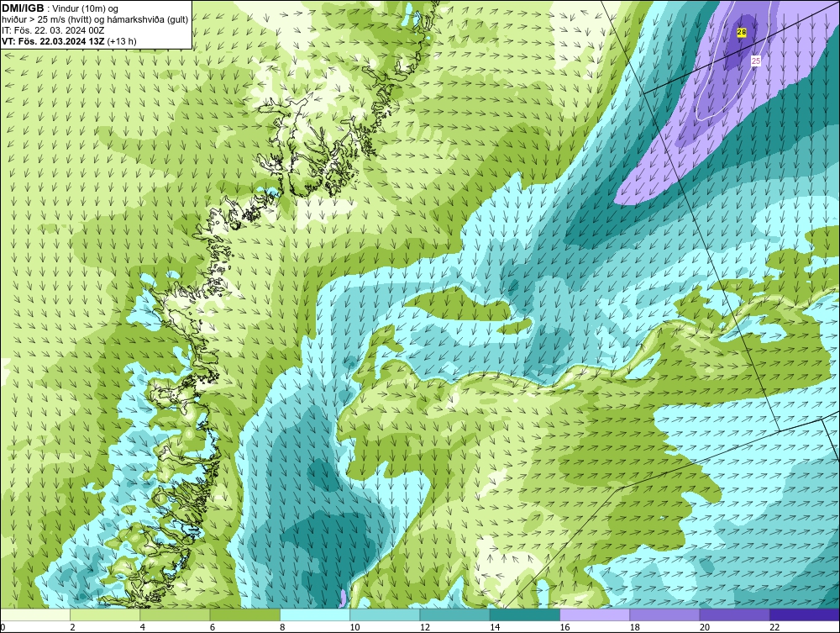Click the legend value 6
Image resolution: width=840 pixels, height=633 pixels.
(213, 628)
